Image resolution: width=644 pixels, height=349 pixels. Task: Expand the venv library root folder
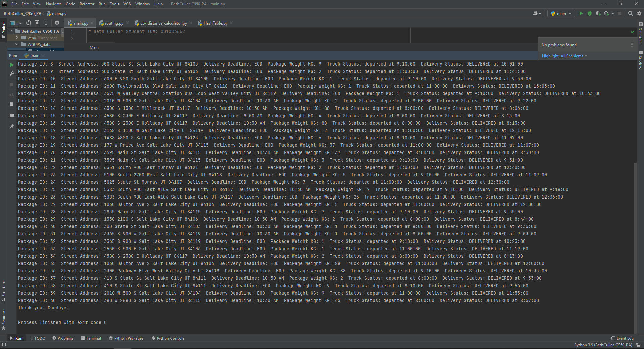[17, 38]
